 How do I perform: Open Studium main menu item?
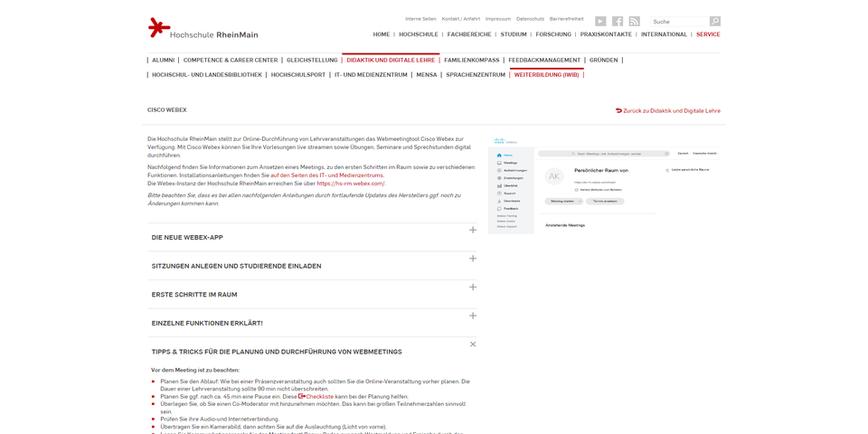pyautogui.click(x=514, y=34)
